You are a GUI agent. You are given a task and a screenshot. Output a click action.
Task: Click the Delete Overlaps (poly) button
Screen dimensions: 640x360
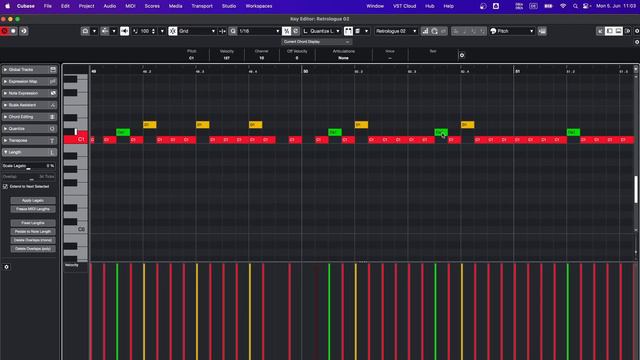pyautogui.click(x=33, y=249)
